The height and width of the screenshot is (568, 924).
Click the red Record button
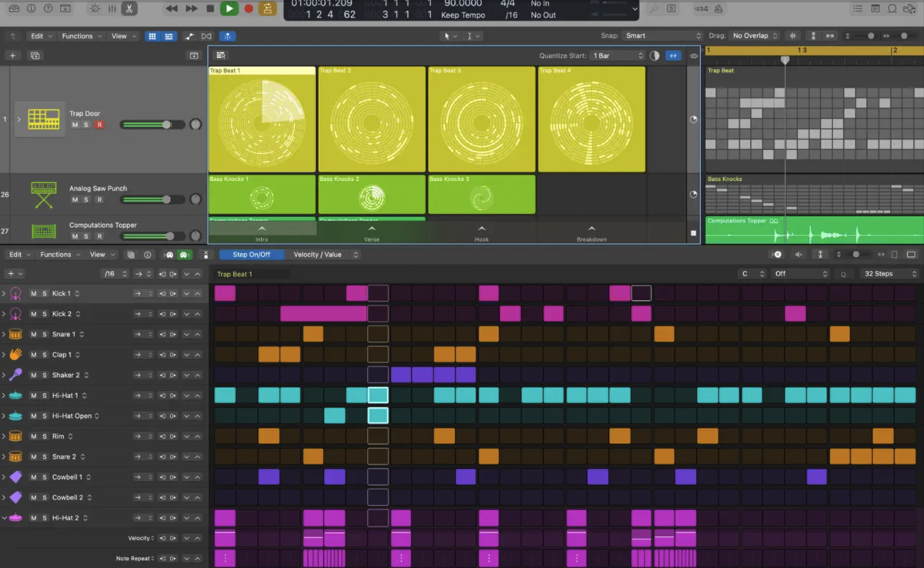pos(248,8)
